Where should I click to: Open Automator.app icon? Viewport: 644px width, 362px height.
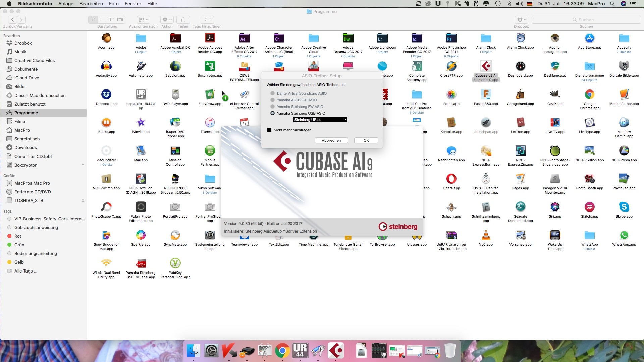pyautogui.click(x=141, y=66)
